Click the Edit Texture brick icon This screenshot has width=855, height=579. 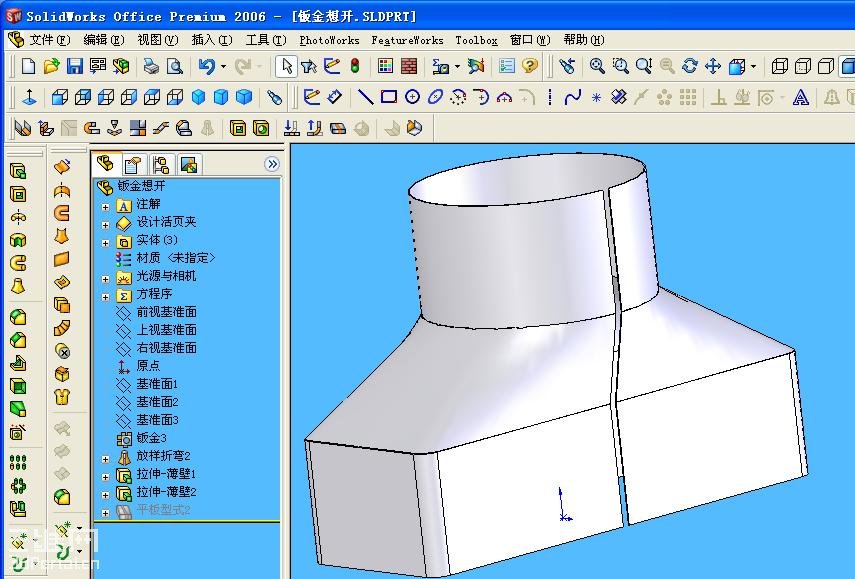409,67
